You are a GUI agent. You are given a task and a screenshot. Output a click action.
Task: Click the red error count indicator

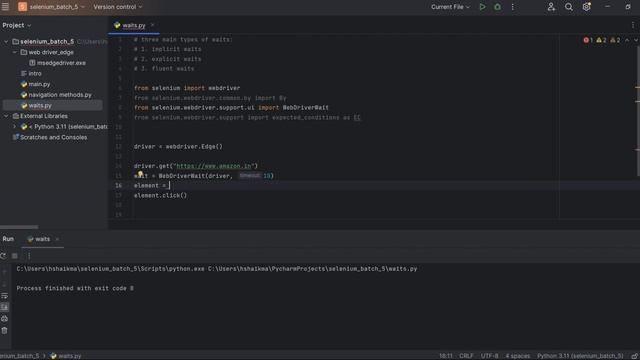tap(588, 40)
